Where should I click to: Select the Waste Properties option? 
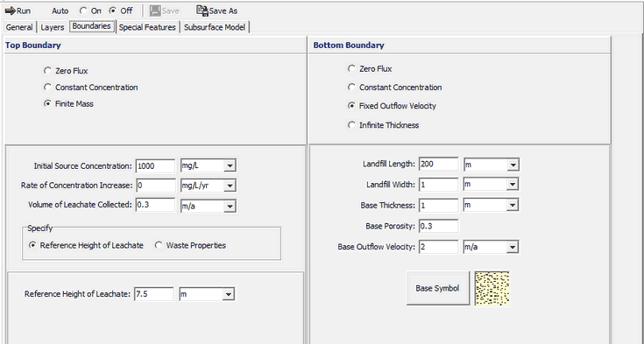pos(159,245)
